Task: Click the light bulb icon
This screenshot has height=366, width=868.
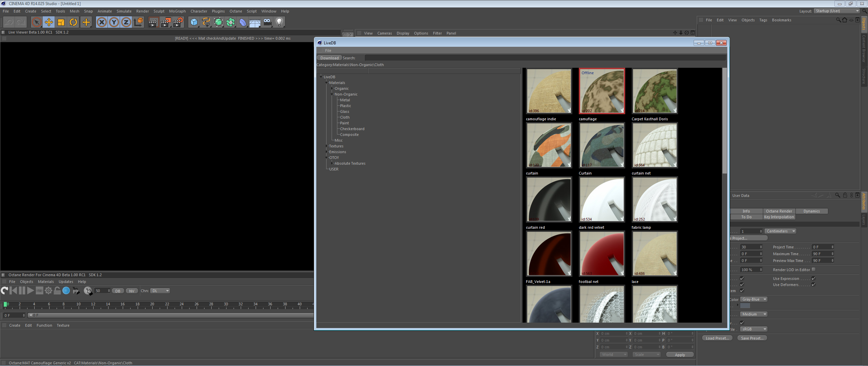Action: click(x=279, y=22)
